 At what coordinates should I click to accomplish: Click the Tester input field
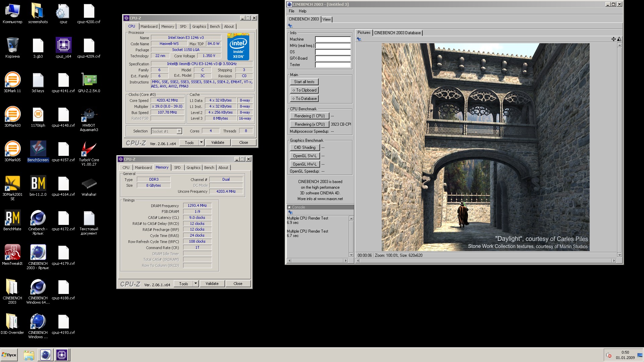(x=333, y=65)
